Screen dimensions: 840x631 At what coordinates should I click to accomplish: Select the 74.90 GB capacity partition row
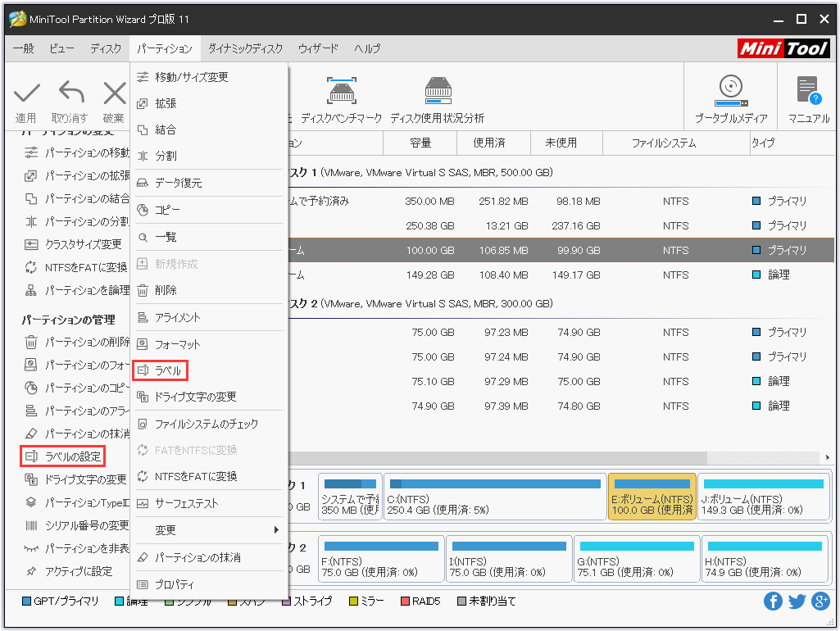(561, 406)
